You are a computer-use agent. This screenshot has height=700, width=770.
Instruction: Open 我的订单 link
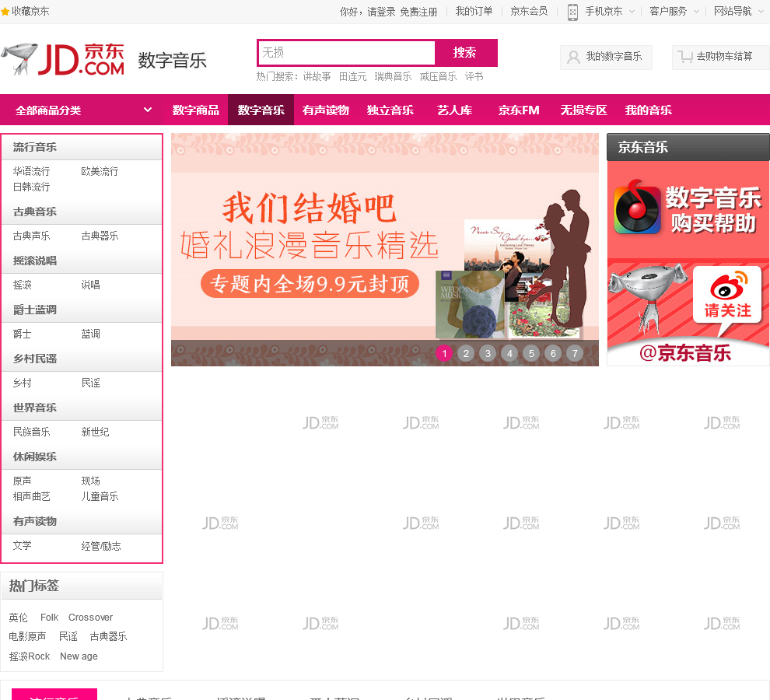[x=474, y=12]
